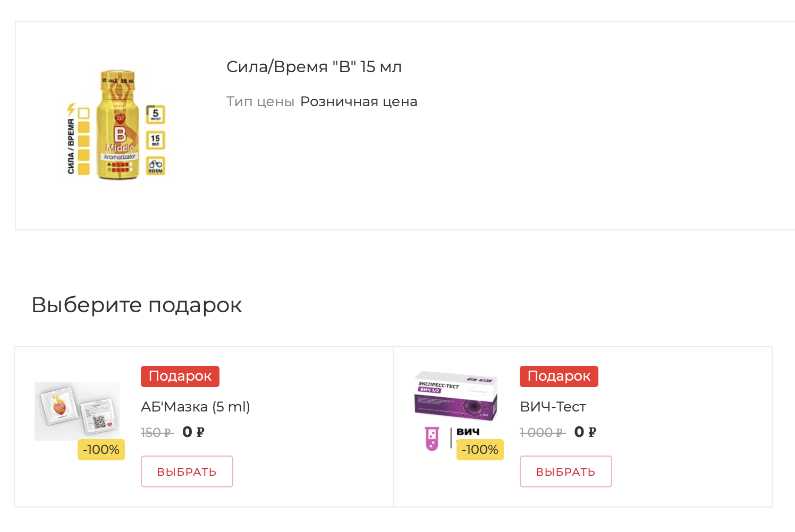Click the 15 мл volume icon on label
The image size is (795, 532).
coord(156,140)
